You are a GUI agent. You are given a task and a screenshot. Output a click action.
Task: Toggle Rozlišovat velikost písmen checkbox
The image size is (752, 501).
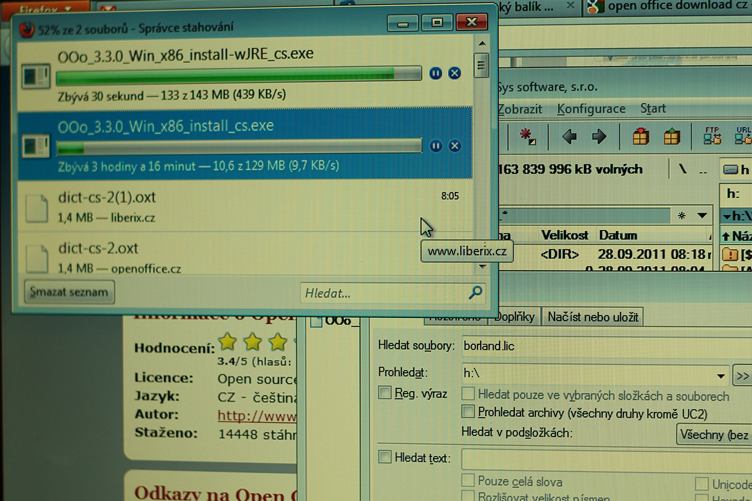(x=468, y=495)
